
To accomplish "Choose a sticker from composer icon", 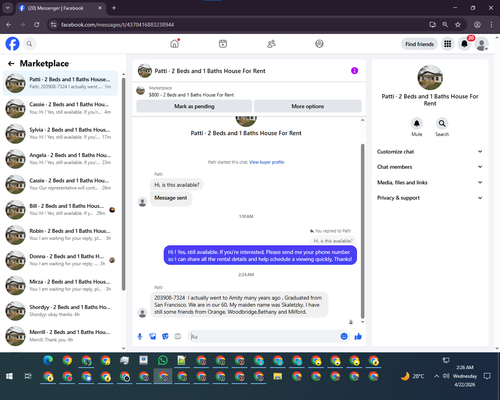I will point(165,336).
